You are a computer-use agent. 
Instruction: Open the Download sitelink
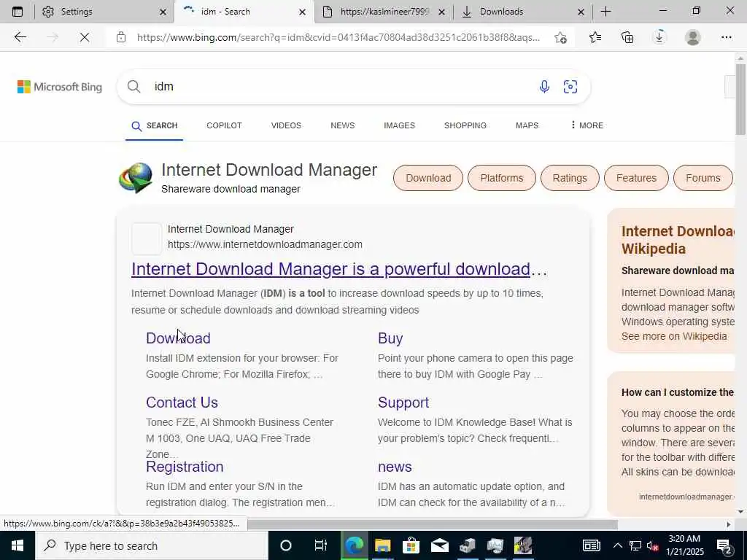point(178,338)
